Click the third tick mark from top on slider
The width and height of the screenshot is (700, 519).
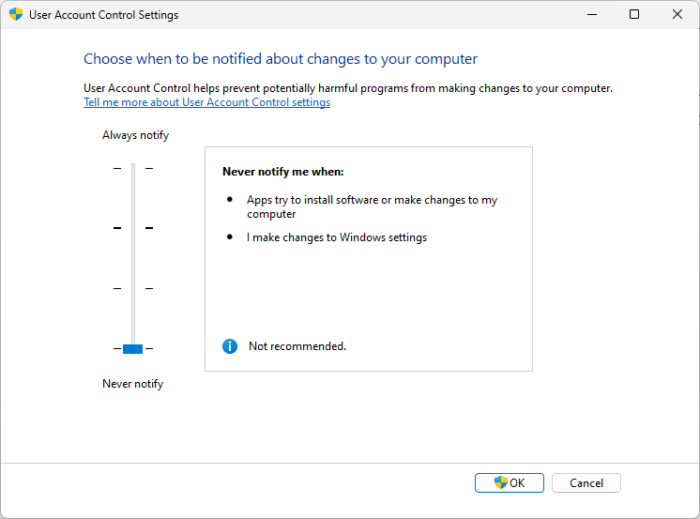pyautogui.click(x=133, y=288)
